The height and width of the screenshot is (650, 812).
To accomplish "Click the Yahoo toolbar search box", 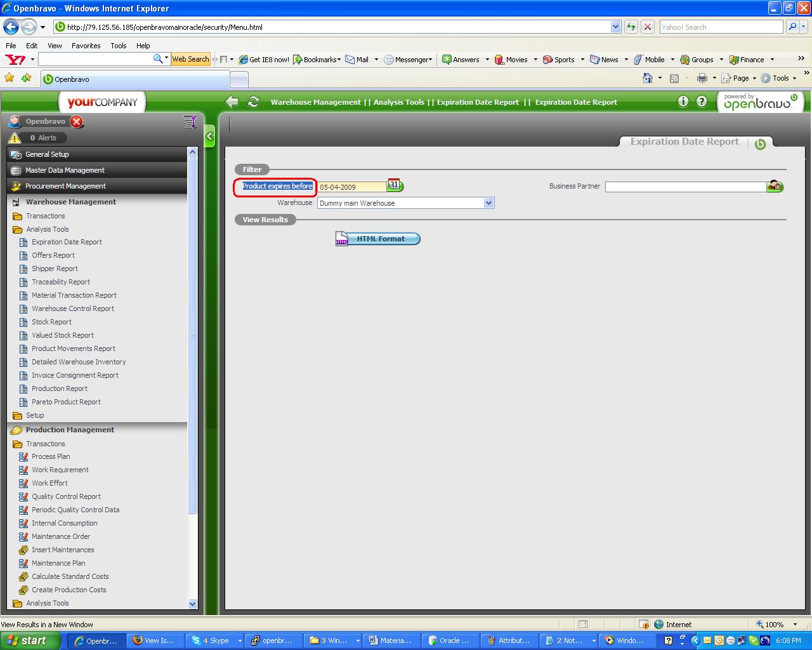I will [x=95, y=59].
